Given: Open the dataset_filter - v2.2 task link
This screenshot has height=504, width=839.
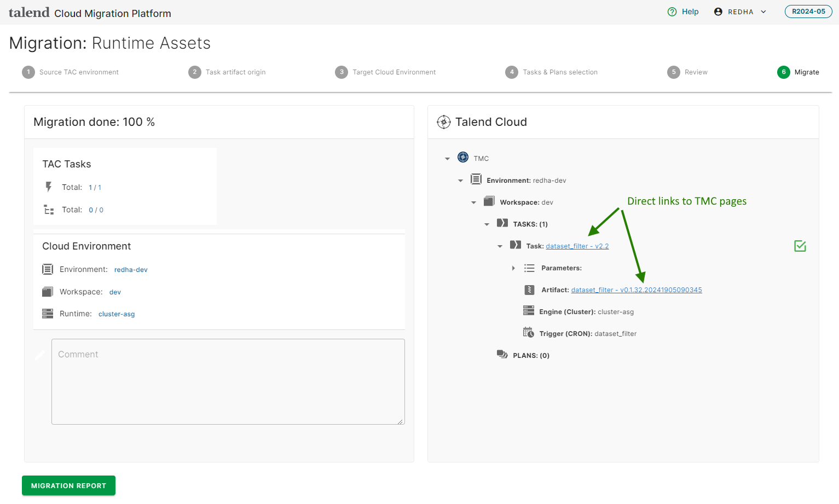Looking at the screenshot, I should click(577, 246).
